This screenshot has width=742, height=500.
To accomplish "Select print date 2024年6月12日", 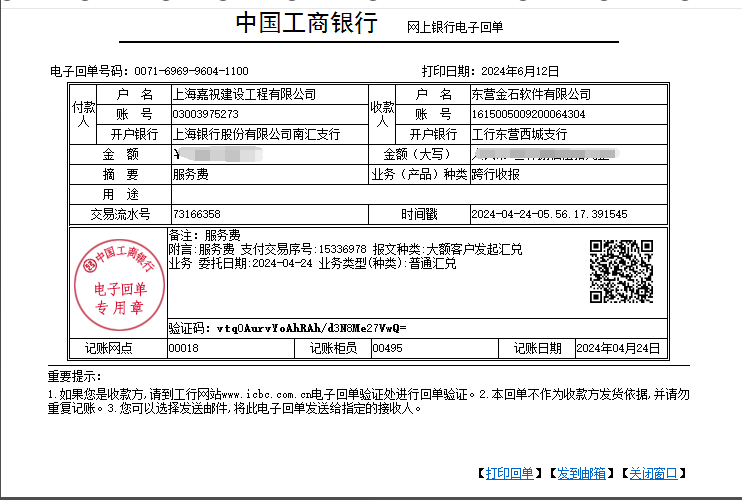I will point(520,71).
